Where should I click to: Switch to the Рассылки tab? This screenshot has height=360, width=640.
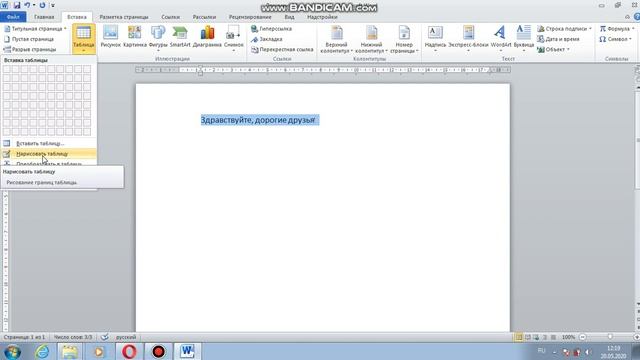[204, 17]
